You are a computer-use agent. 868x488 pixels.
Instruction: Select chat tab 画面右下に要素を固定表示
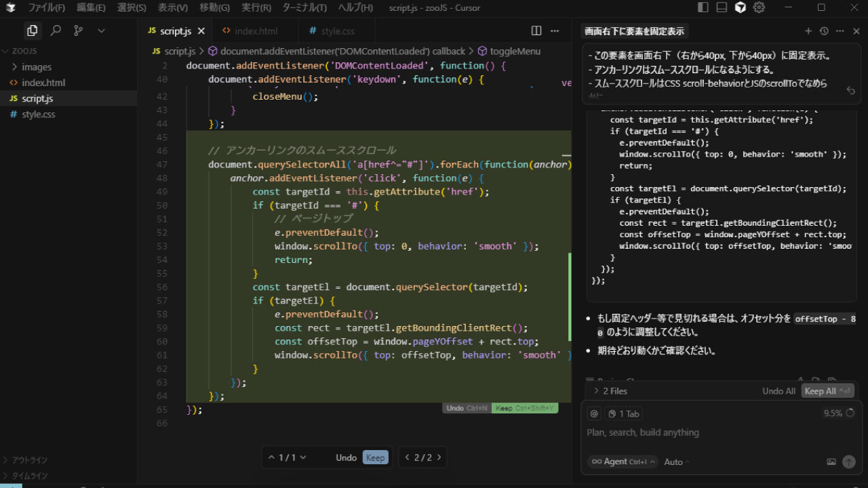coord(634,31)
